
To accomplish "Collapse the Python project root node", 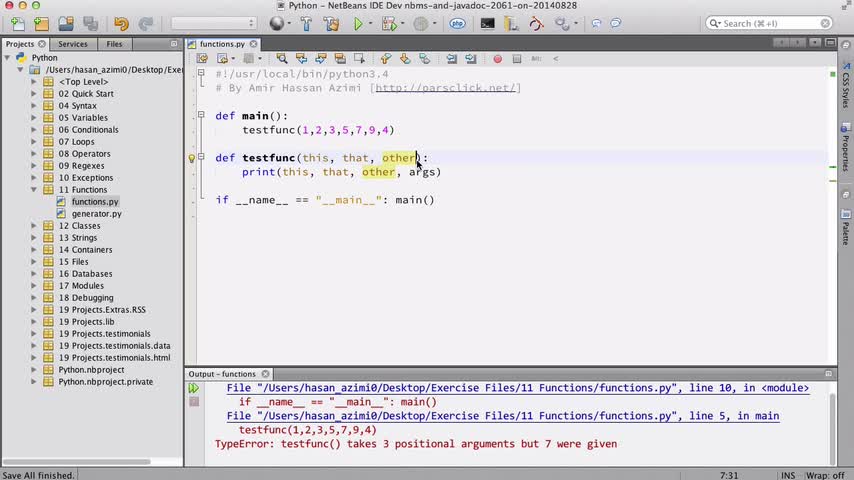I will [x=8, y=58].
